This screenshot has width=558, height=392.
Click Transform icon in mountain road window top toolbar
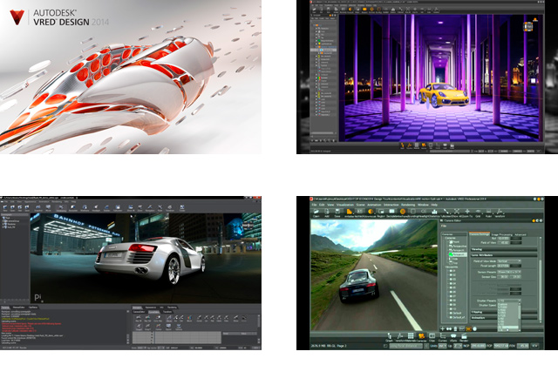pos(500,212)
